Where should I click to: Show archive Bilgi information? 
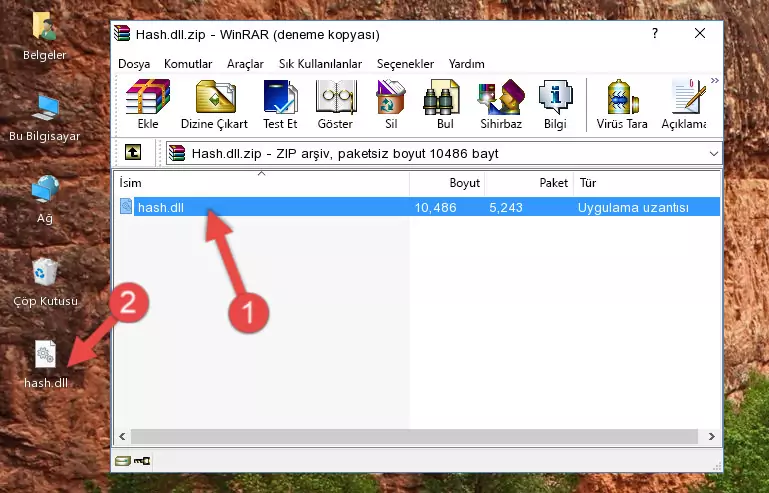555,104
